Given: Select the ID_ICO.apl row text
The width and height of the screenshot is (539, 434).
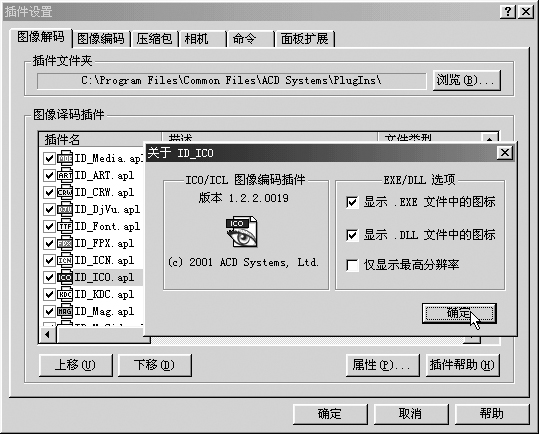Looking at the screenshot, I should tap(104, 277).
